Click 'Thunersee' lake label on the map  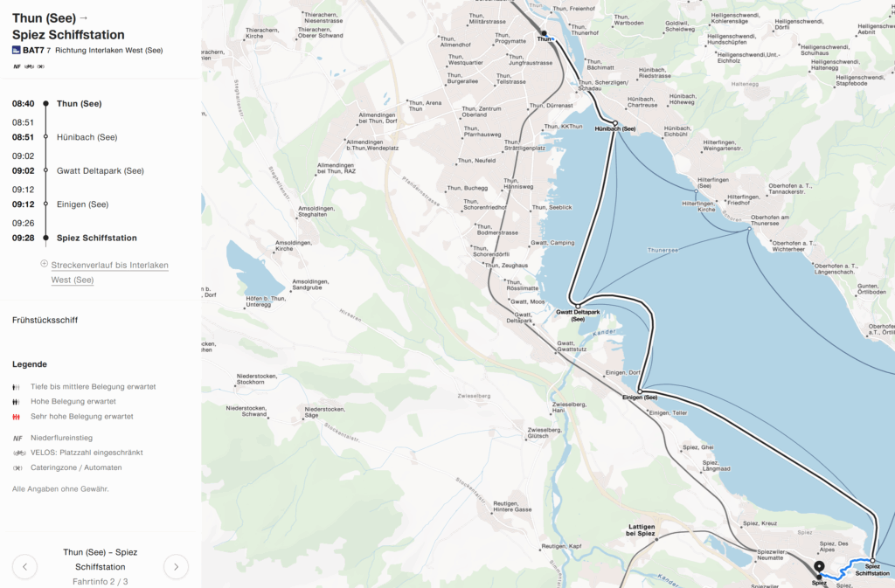click(x=663, y=251)
